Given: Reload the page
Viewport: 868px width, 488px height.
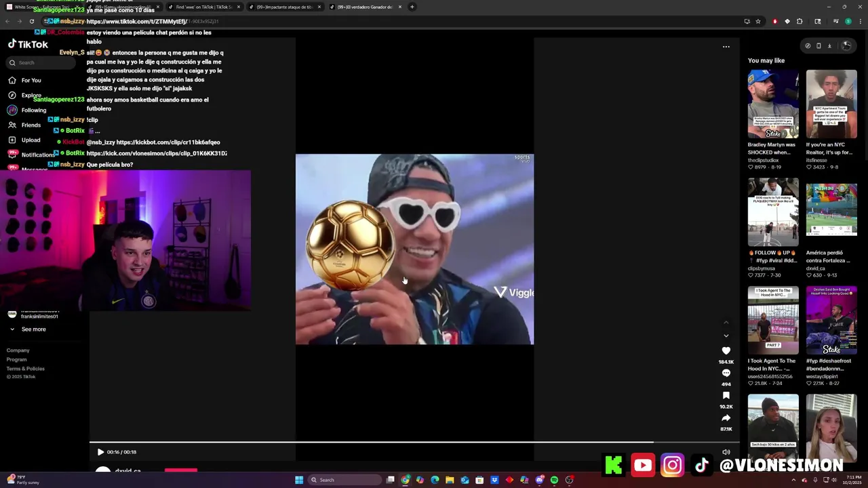Looking at the screenshot, I should (31, 21).
